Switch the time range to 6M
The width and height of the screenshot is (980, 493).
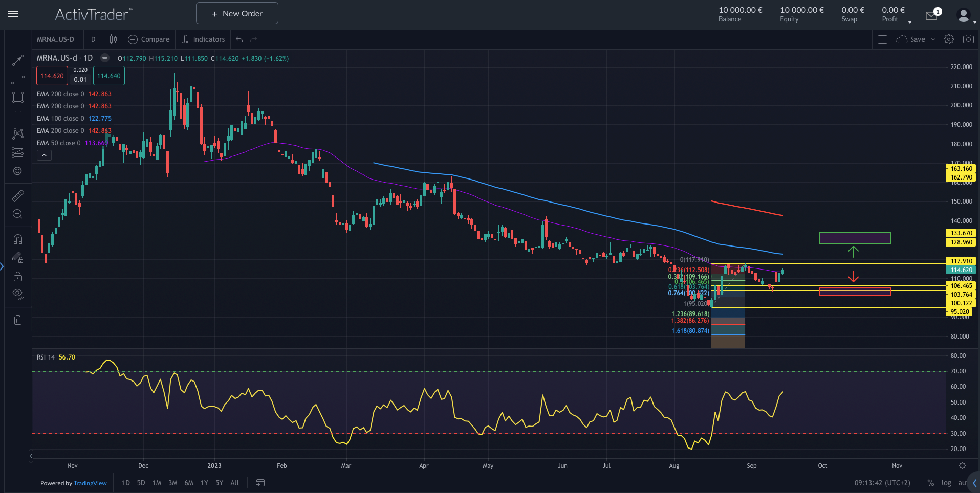tap(188, 483)
